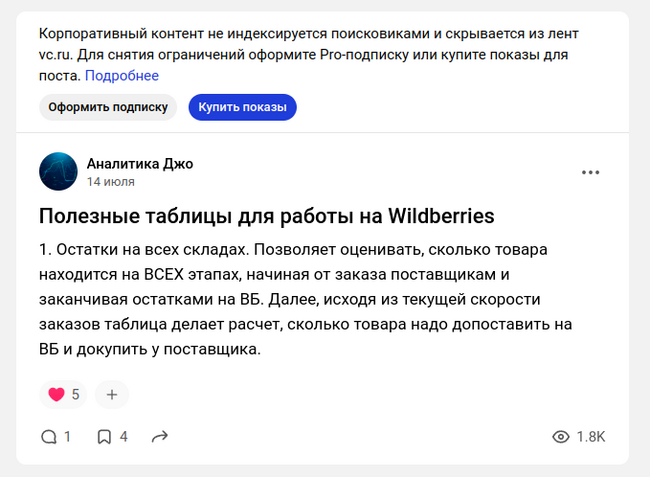Open the Аналитика Джо author profile name
Viewport: 650px width, 477px height.
tap(140, 164)
